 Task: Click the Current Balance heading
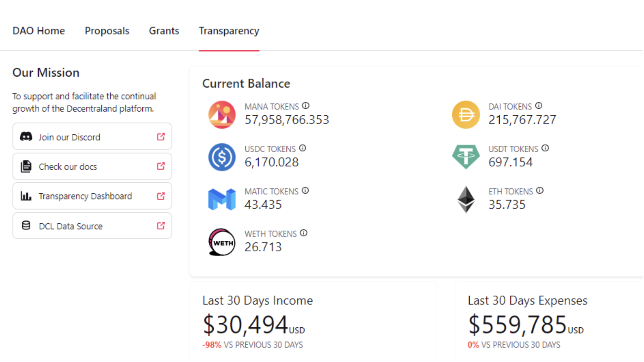coord(246,84)
